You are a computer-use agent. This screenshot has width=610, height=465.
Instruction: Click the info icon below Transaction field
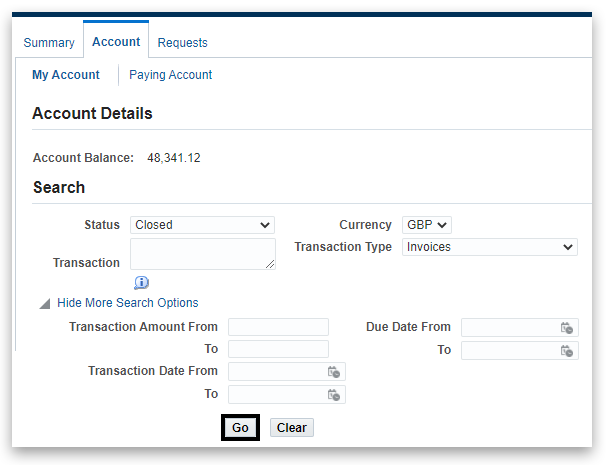click(x=141, y=283)
